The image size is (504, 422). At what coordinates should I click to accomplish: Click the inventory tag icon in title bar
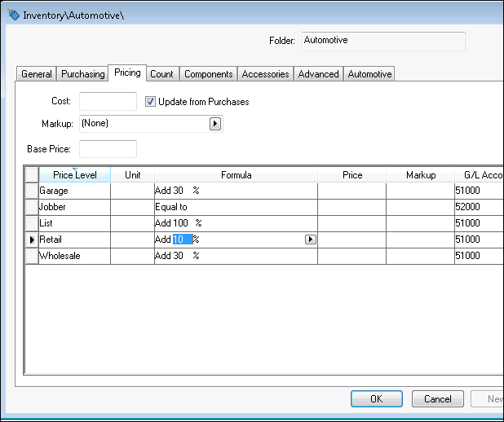click(x=13, y=15)
